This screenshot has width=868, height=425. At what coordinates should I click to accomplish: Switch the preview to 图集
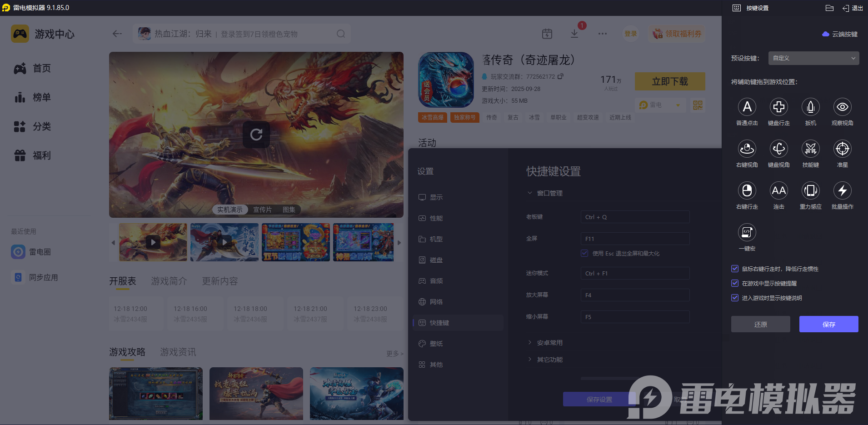point(289,210)
